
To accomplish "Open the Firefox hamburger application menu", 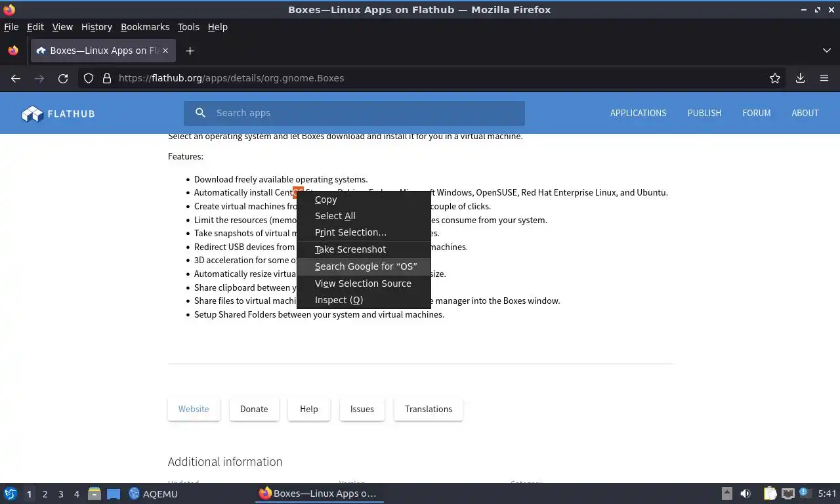I will click(824, 78).
